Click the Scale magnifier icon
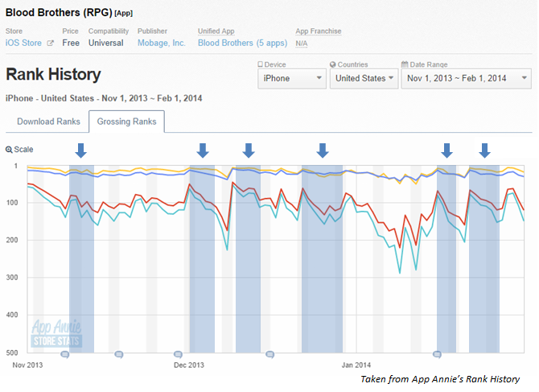This screenshot has height=392, width=539. point(9,150)
